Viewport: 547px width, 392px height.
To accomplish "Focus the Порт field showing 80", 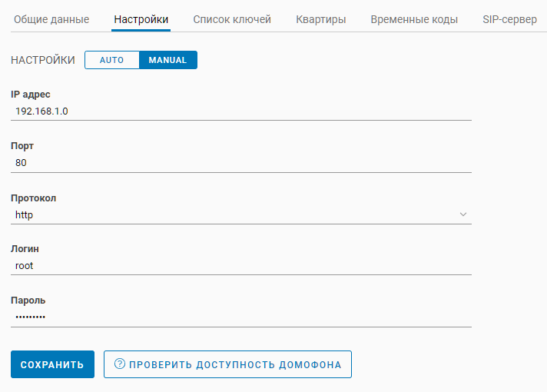I will (x=240, y=163).
